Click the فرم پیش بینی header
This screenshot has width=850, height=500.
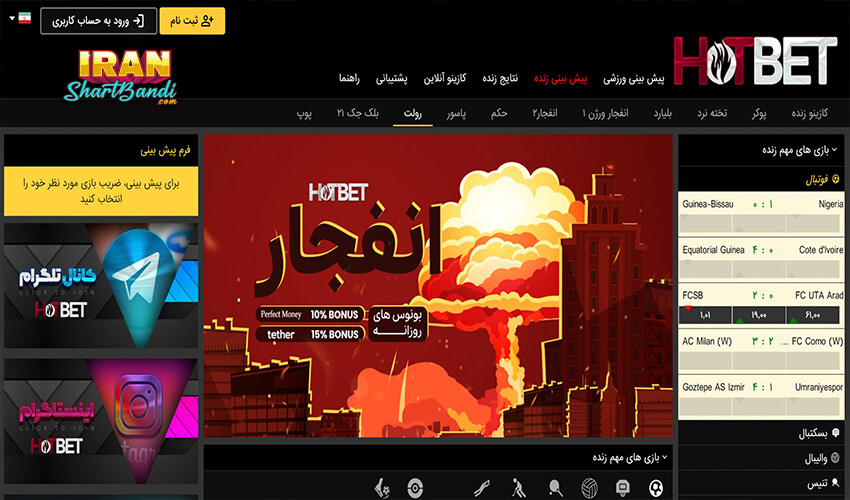tap(101, 150)
